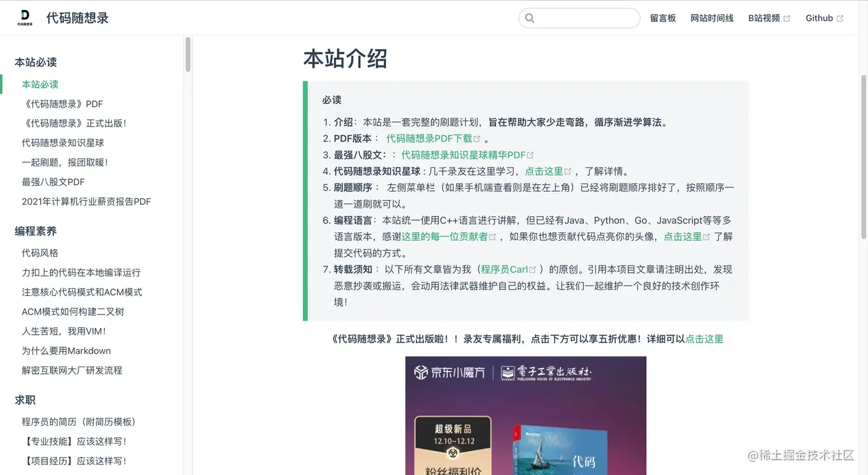
Task: Click the 代码随想录 site logo icon
Action: (x=25, y=18)
